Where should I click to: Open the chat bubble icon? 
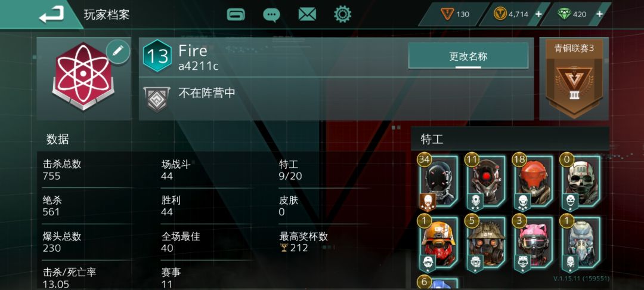point(271,15)
